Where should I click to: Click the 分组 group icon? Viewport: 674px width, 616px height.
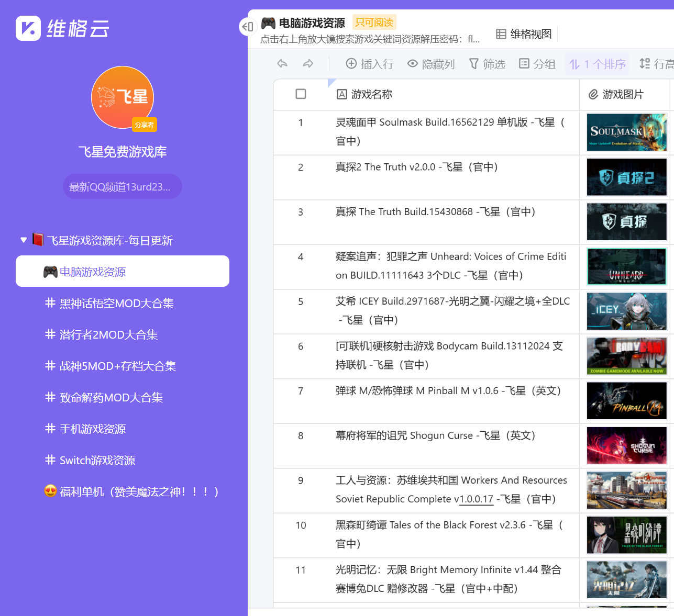[x=524, y=64]
